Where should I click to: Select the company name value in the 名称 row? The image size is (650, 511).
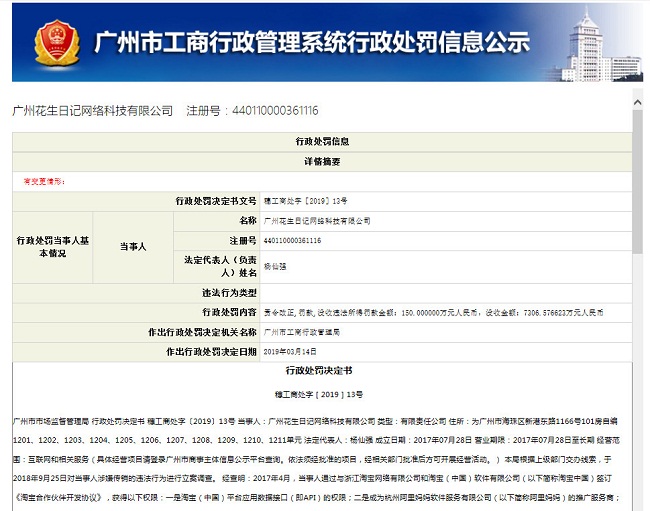[x=317, y=221]
